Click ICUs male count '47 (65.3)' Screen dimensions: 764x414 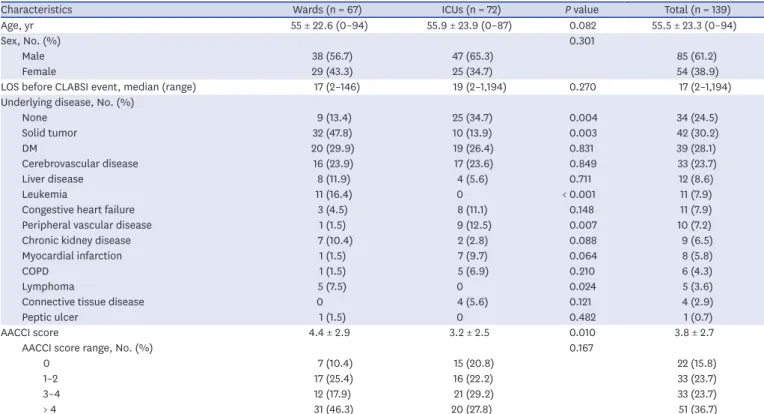click(x=473, y=56)
